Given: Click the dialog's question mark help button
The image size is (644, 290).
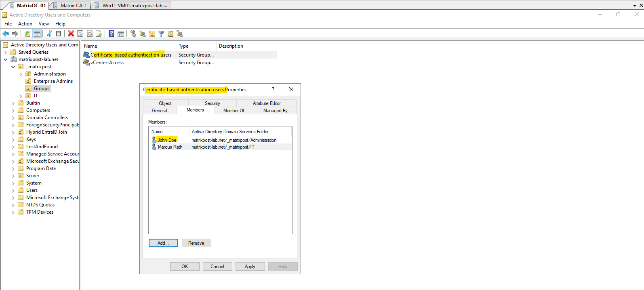Looking at the screenshot, I should tap(273, 89).
